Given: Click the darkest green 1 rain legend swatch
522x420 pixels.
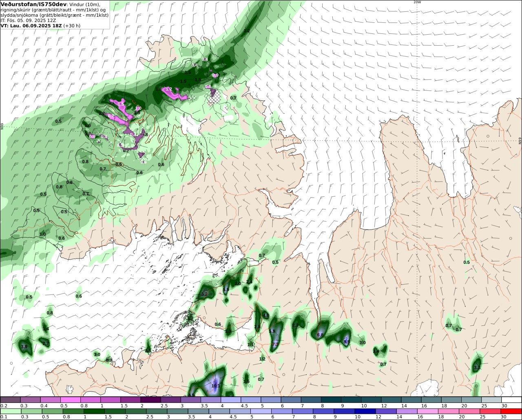Looking at the screenshot, I should click(x=94, y=411).
